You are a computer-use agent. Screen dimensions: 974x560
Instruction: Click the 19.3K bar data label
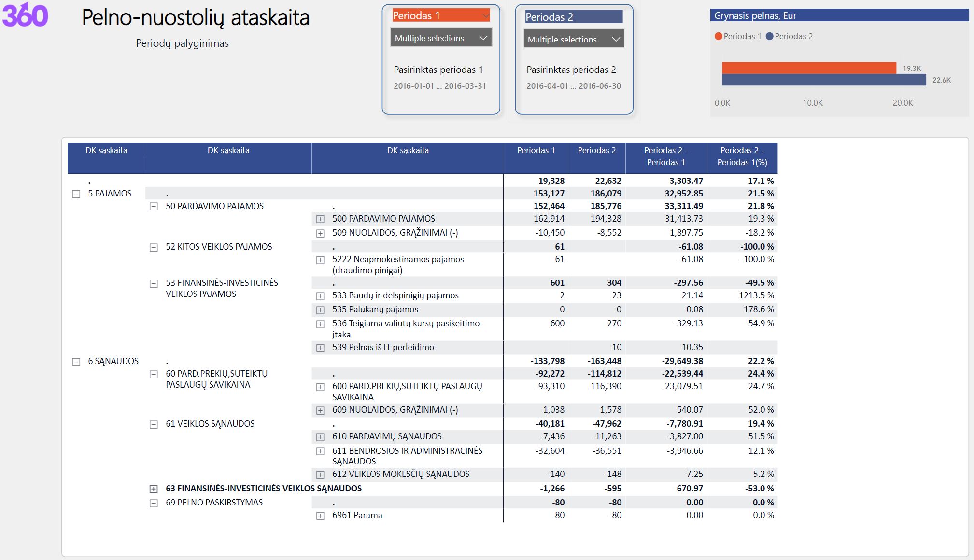pyautogui.click(x=912, y=69)
